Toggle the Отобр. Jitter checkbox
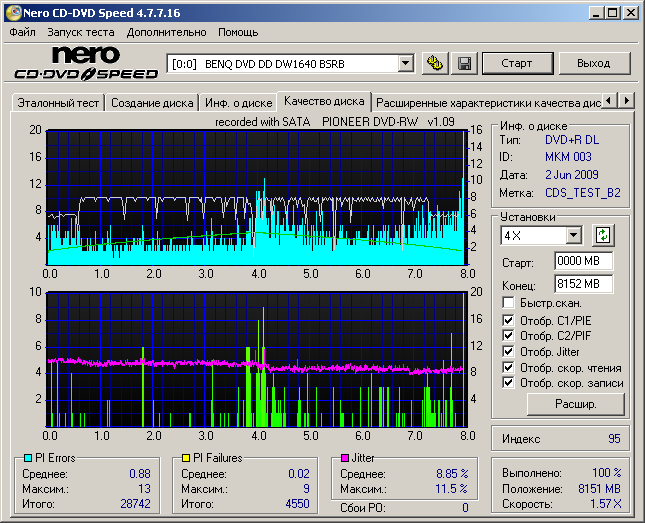This screenshot has width=645, height=523. coord(509,351)
